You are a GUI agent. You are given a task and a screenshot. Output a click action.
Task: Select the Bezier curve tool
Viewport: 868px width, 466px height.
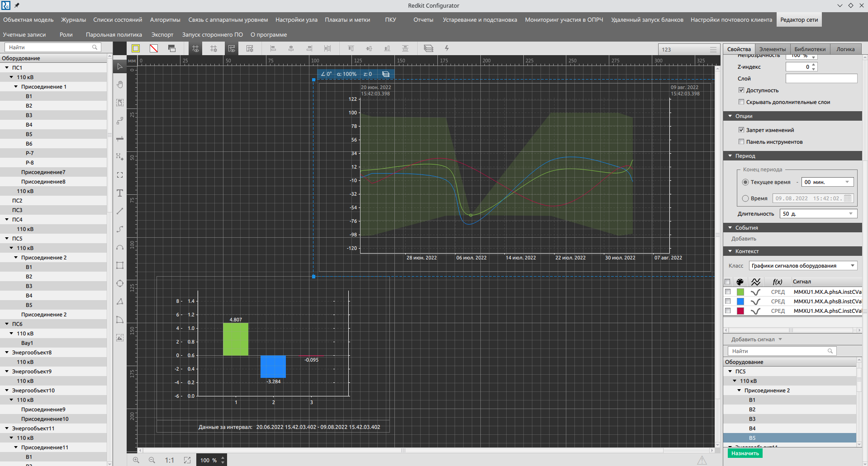click(x=120, y=229)
